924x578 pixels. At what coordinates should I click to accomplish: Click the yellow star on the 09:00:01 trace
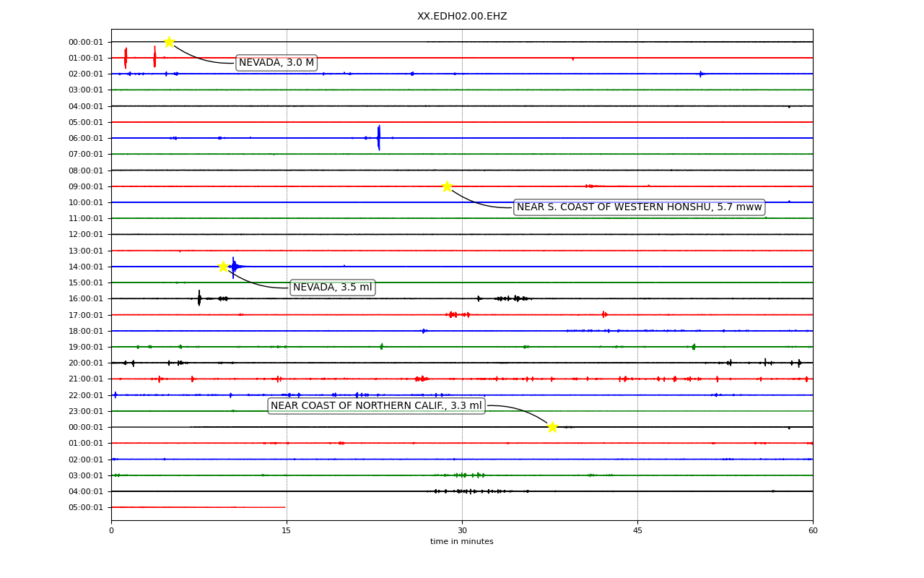pos(447,186)
